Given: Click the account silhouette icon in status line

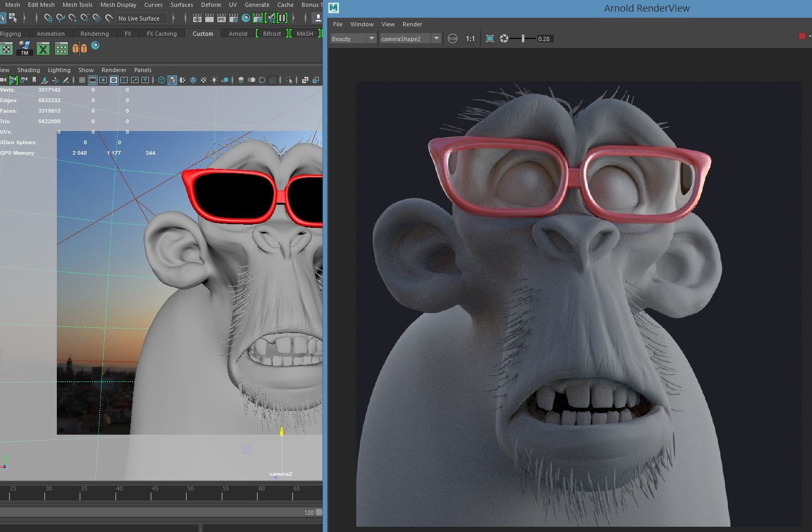Looking at the screenshot, I should (x=318, y=18).
